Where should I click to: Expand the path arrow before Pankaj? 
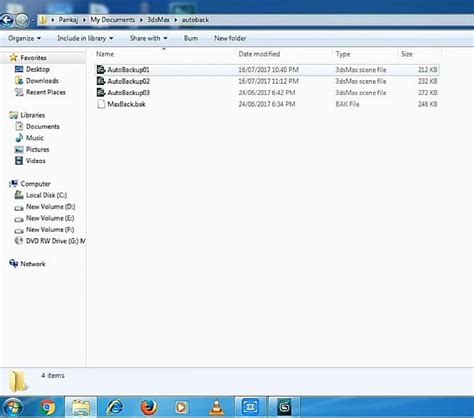point(53,20)
